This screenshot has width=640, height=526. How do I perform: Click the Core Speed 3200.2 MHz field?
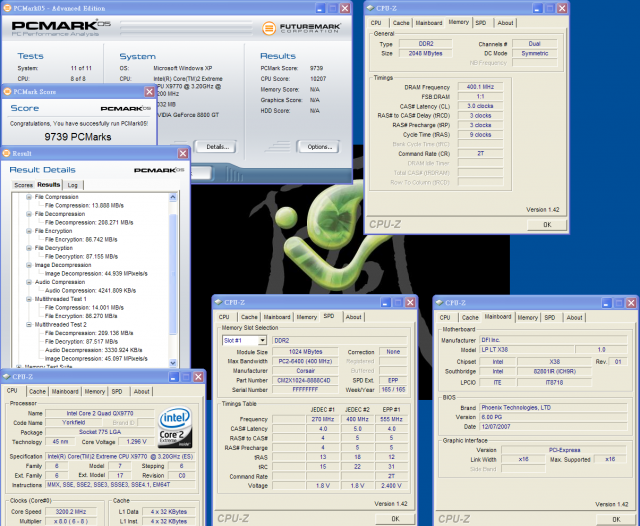click(x=71, y=511)
